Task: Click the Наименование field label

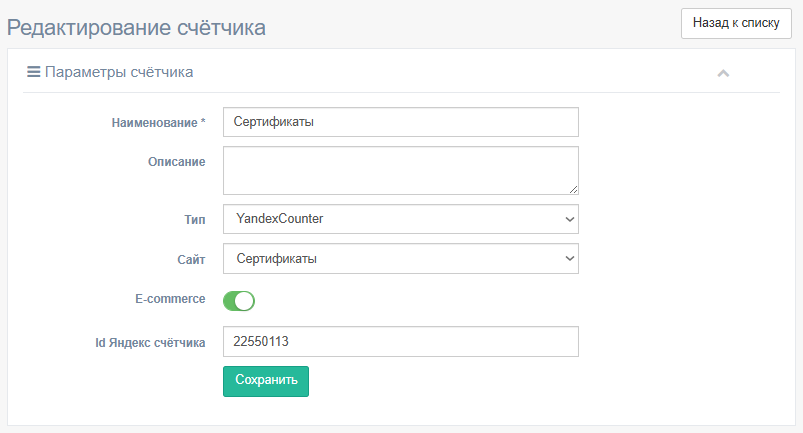Action: click(158, 123)
